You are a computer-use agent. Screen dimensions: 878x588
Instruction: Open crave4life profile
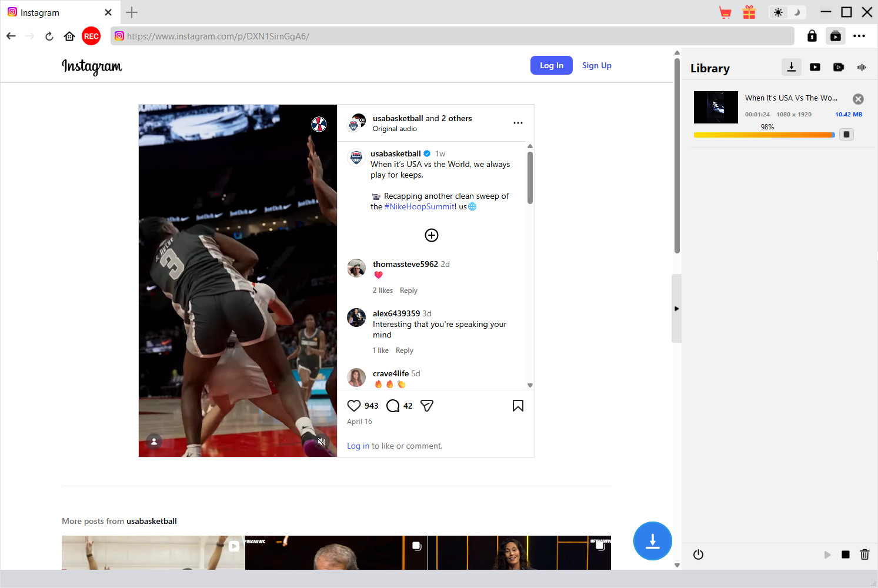click(390, 373)
